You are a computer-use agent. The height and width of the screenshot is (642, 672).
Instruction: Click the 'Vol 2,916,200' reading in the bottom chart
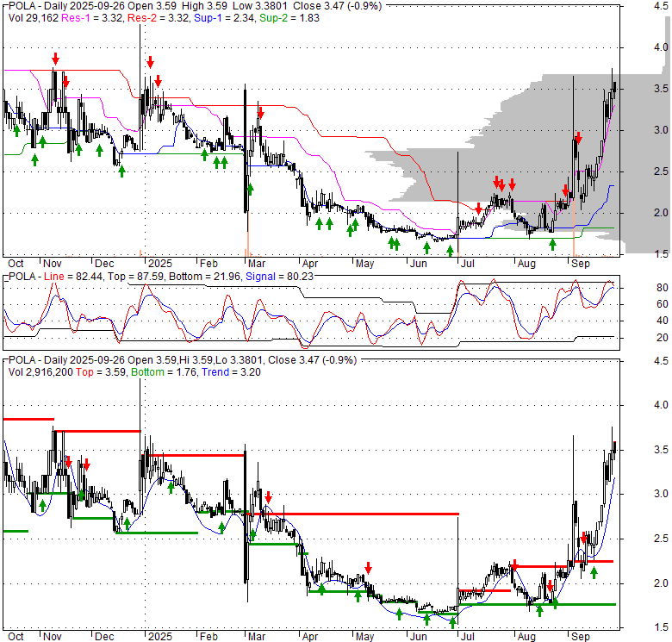40,372
